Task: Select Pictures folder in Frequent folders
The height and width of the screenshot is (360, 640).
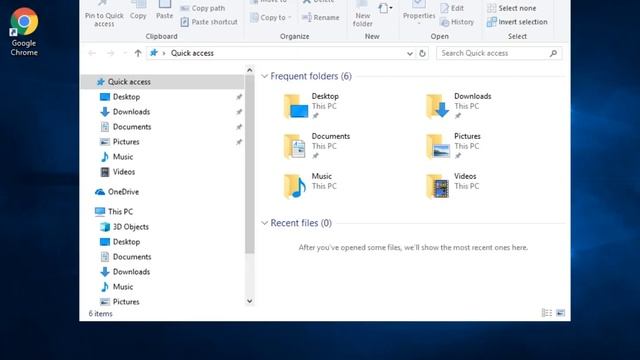Action: (454, 146)
